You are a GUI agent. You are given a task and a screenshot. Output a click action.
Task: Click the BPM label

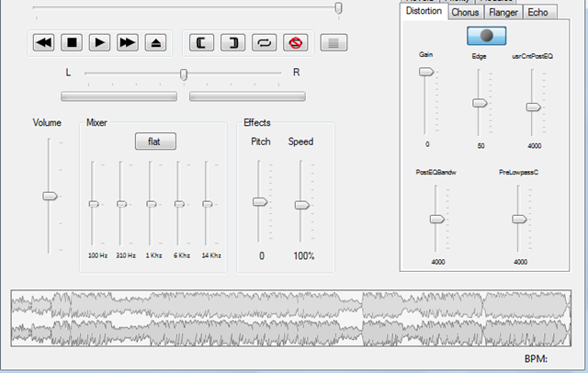[536, 358]
